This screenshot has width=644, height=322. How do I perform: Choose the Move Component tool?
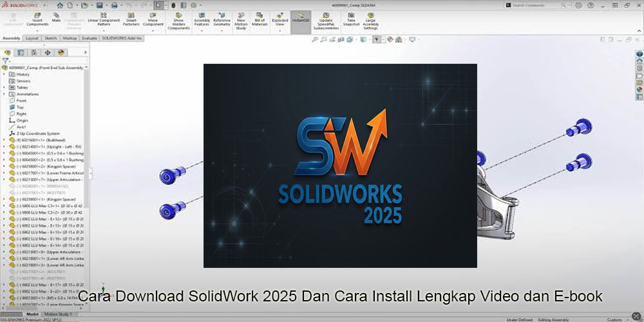click(x=153, y=19)
